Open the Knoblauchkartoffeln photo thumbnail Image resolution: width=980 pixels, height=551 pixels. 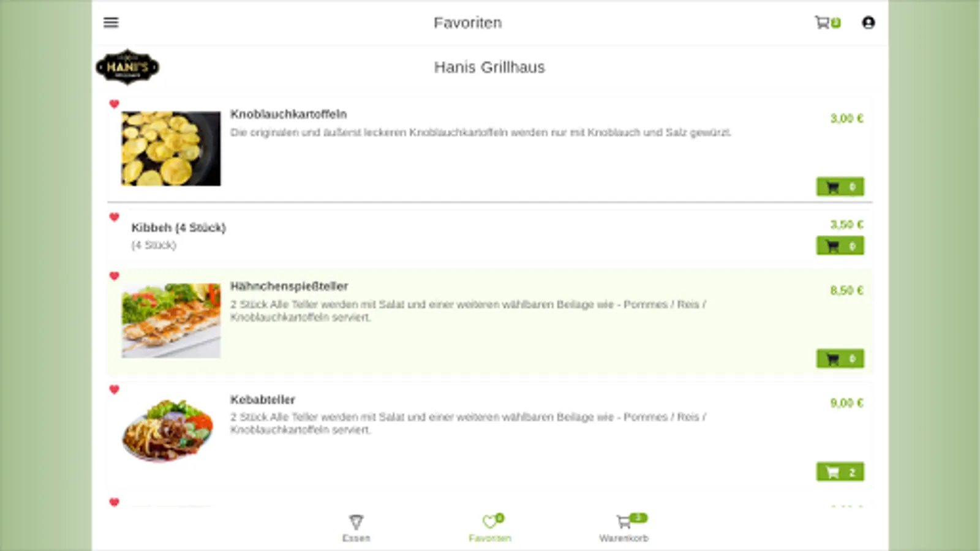(x=171, y=148)
